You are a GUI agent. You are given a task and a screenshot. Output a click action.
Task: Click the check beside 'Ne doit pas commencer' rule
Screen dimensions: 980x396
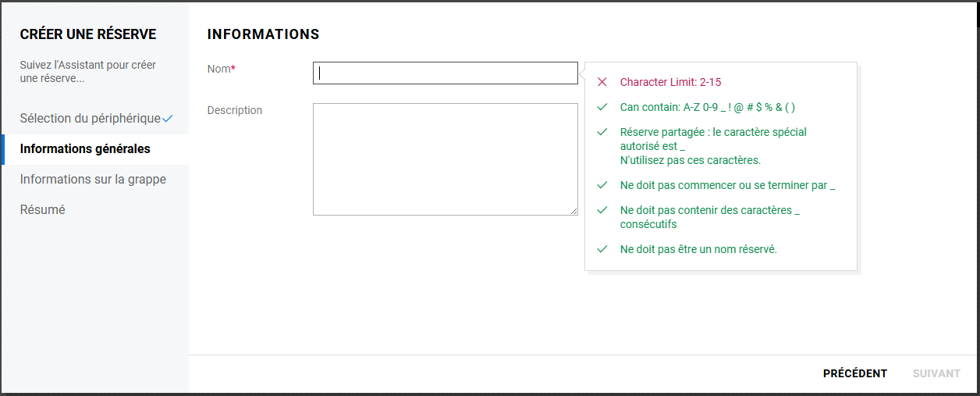tap(602, 185)
